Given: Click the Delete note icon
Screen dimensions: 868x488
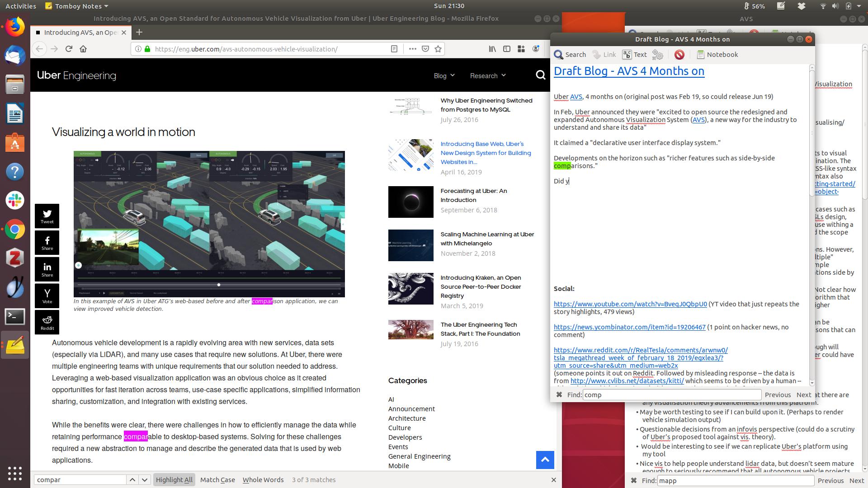Looking at the screenshot, I should (x=679, y=55).
